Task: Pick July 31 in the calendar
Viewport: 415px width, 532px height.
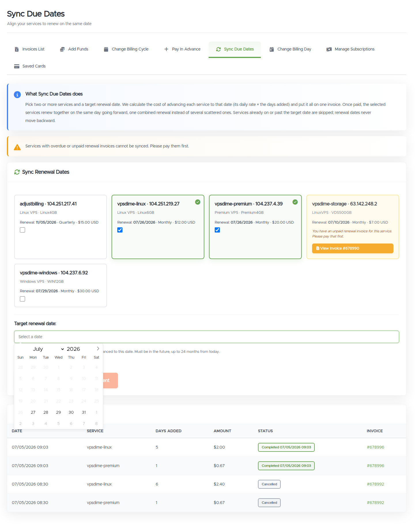Action: point(84,412)
